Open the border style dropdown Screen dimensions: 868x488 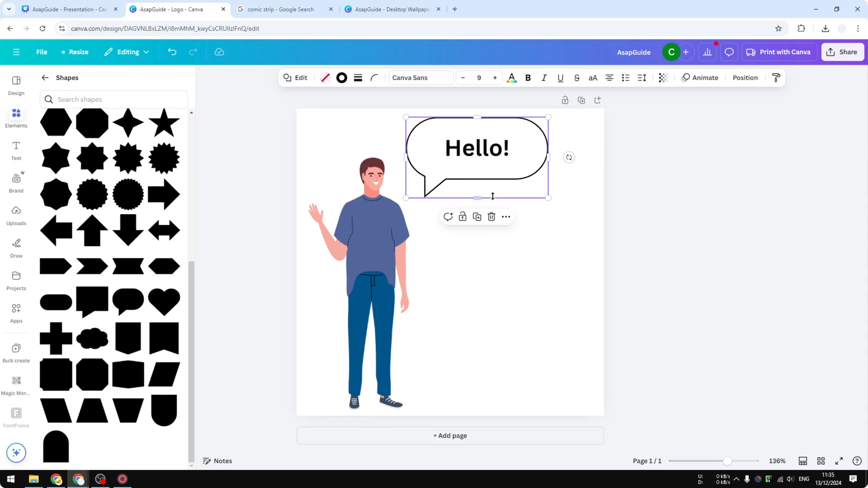(x=358, y=78)
